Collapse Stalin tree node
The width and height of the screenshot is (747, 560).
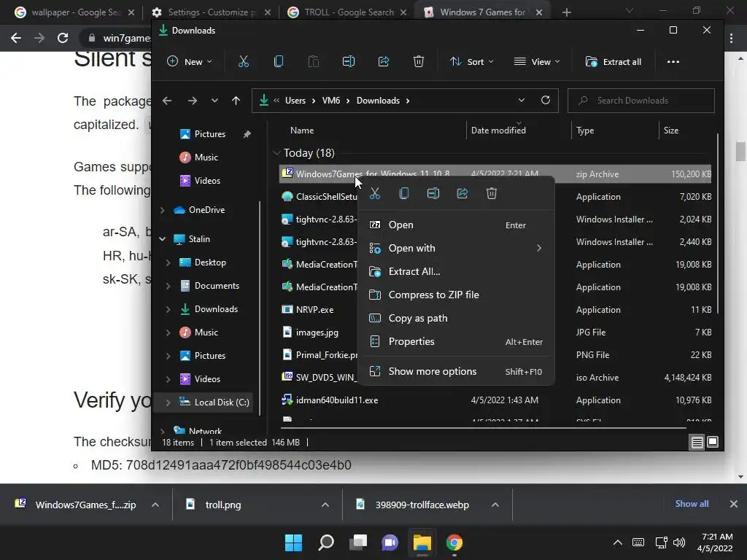[x=163, y=239]
